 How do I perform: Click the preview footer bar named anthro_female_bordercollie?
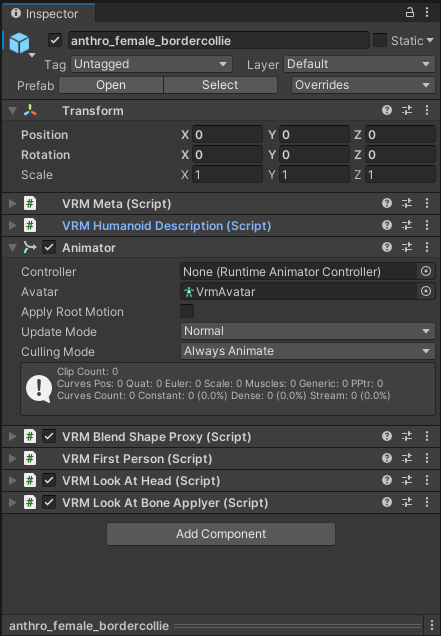click(214, 625)
